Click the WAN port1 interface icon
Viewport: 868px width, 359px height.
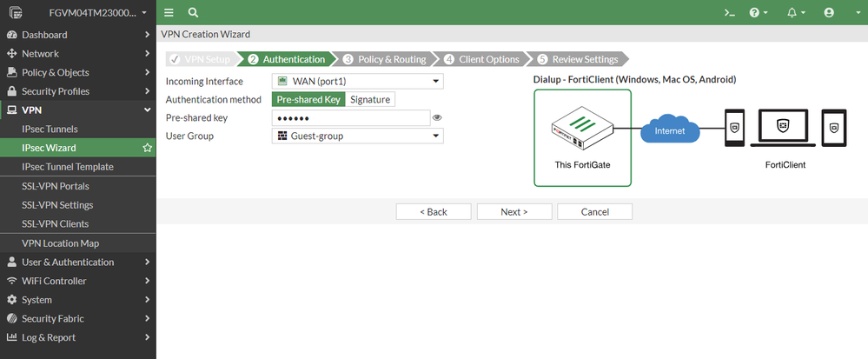(282, 82)
